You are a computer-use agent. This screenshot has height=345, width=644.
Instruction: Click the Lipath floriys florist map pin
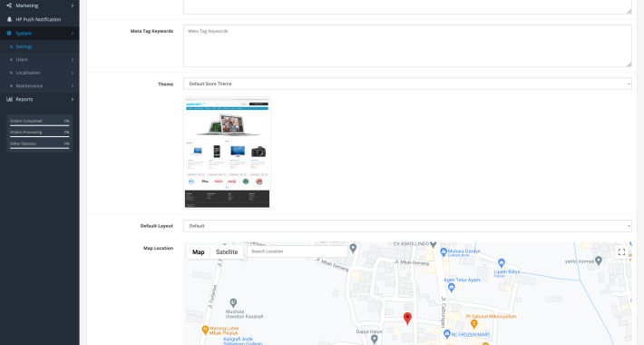click(501, 262)
